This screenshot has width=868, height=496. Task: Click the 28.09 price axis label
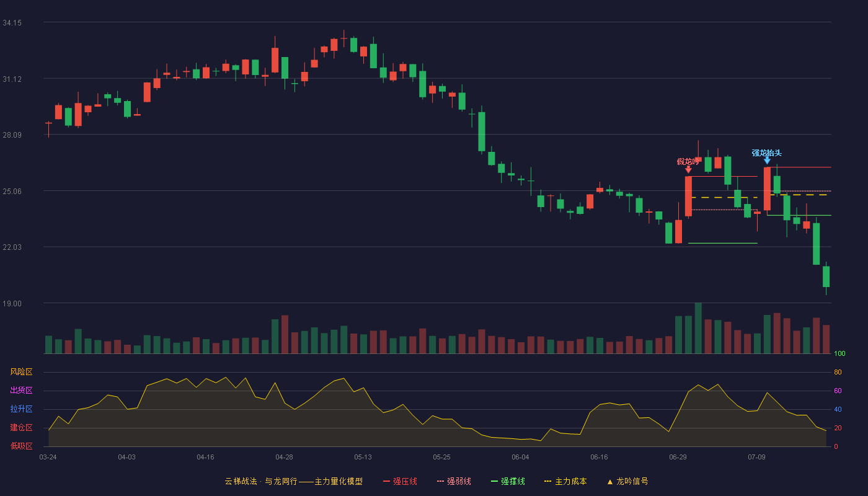(x=12, y=135)
